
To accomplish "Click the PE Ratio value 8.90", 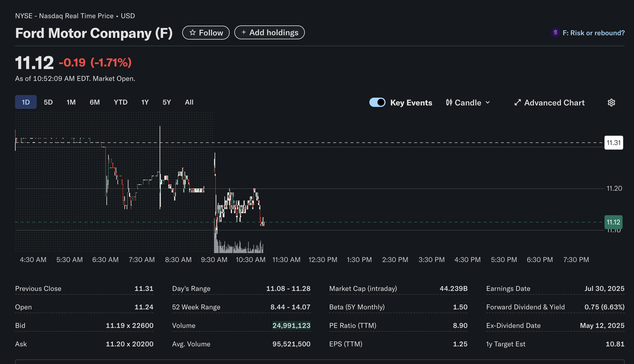I will pyautogui.click(x=460, y=326).
